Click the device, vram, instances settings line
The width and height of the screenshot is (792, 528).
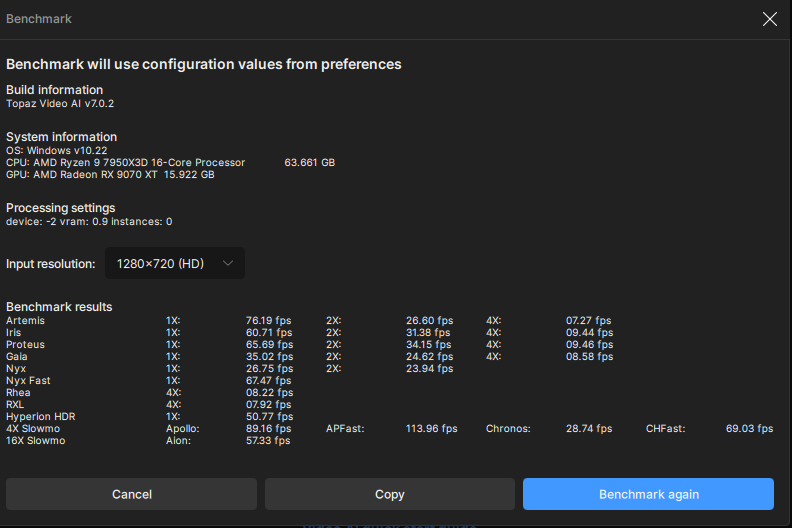tap(89, 221)
